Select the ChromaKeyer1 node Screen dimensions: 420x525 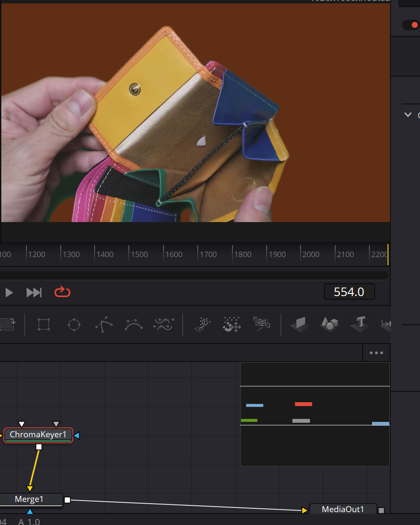pyautogui.click(x=39, y=435)
